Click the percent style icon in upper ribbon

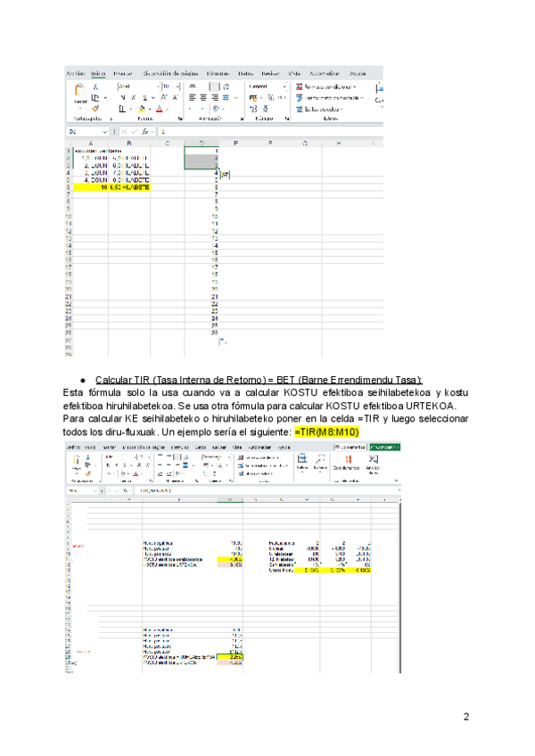coord(270,98)
